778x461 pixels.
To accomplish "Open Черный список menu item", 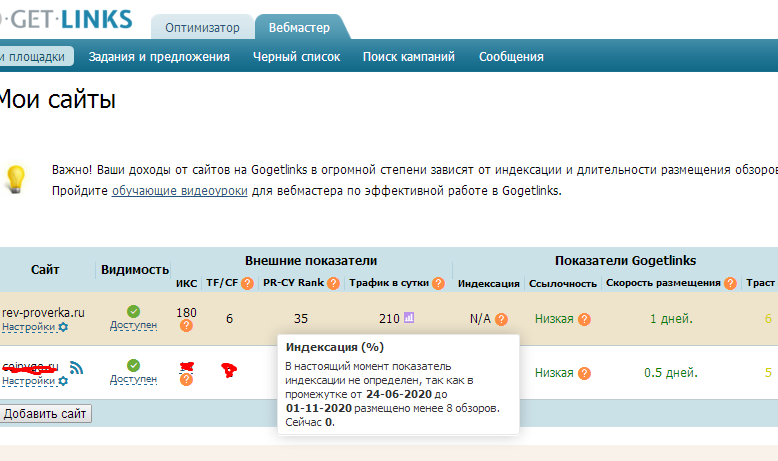I will [296, 57].
